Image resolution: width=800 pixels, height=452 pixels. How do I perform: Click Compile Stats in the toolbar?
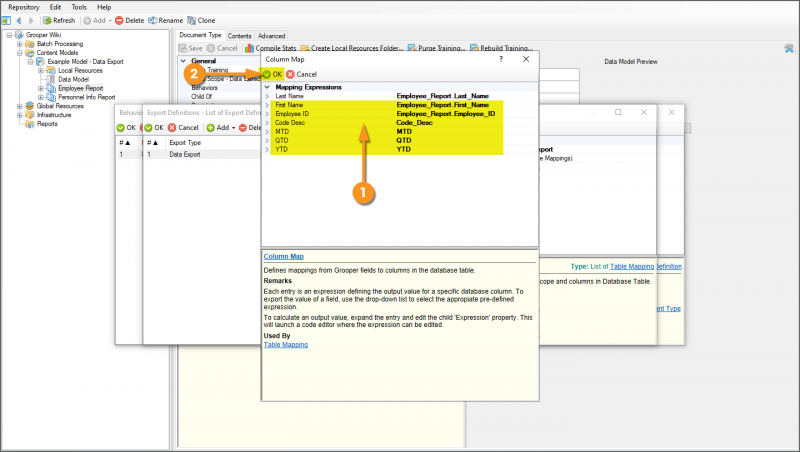[270, 48]
